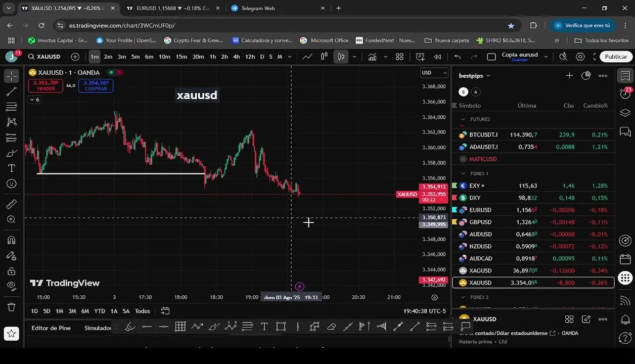The width and height of the screenshot is (635, 364).
Task: Select the ruler measure tool
Action: [12, 204]
